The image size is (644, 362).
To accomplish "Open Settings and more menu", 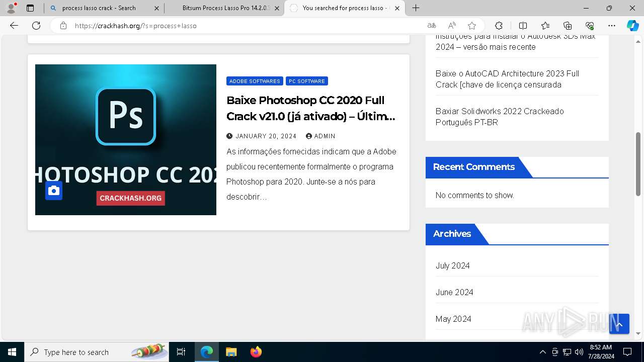I will point(612,26).
